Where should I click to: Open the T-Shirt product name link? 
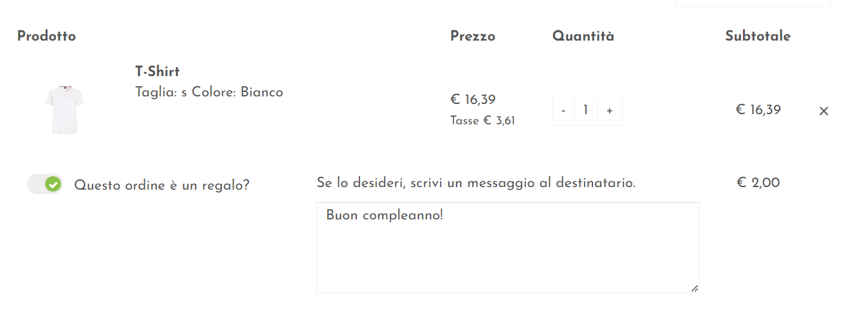(157, 71)
